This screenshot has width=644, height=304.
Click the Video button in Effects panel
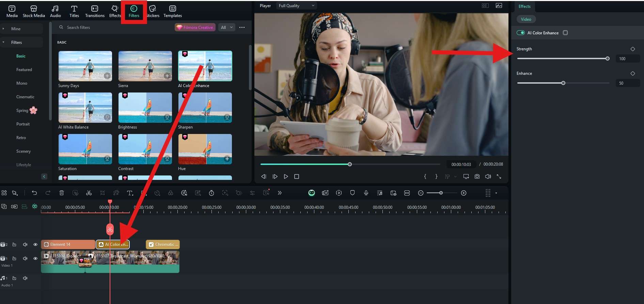coord(526,19)
